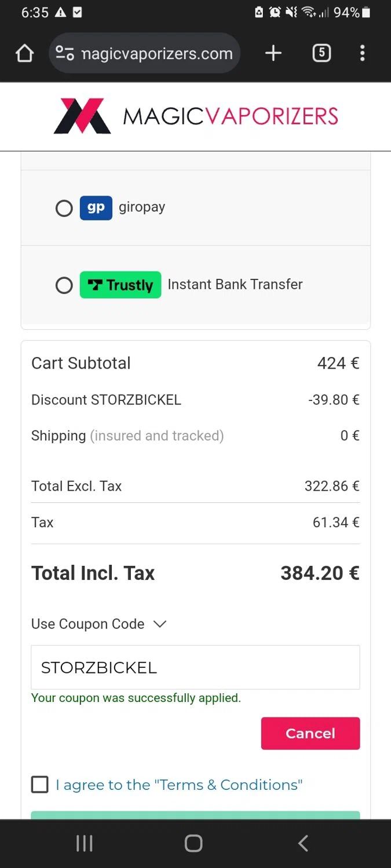Open the three-dot browser menu
The height and width of the screenshot is (868, 391).
[x=363, y=54]
